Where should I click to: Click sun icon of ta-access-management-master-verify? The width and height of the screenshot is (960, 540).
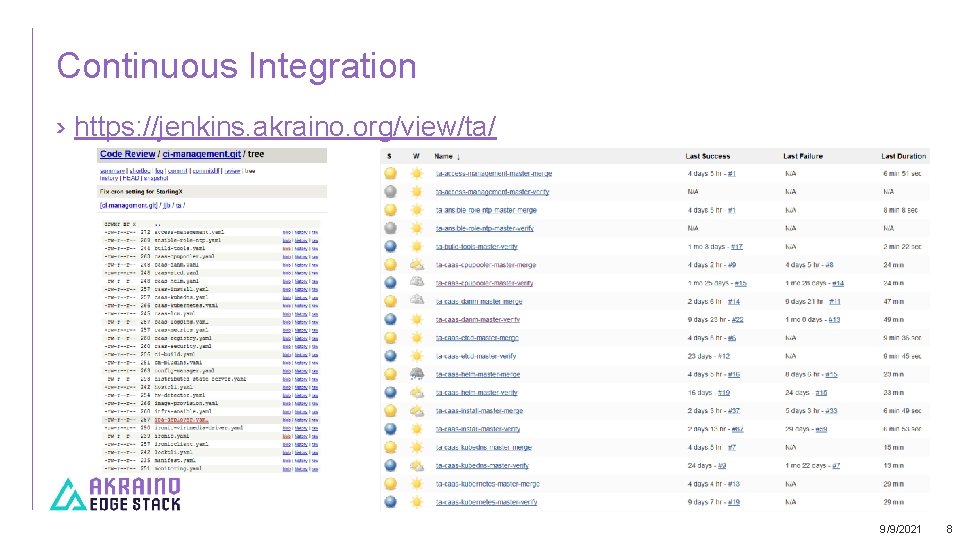tap(416, 192)
